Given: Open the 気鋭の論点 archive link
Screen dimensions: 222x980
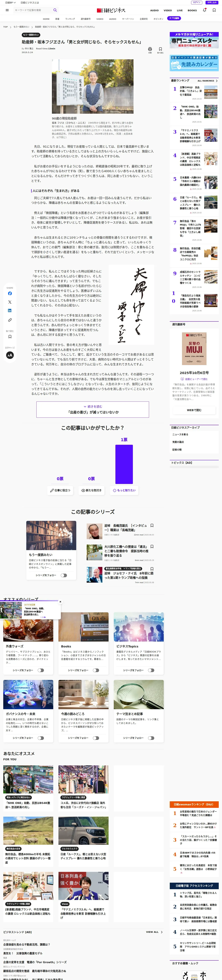Looking at the screenshot, I should 178,442.
